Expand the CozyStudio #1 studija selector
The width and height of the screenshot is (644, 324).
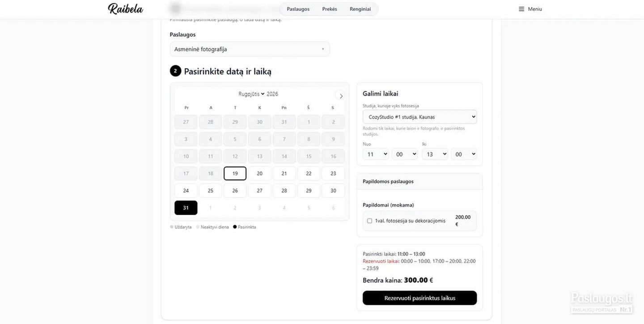point(419,117)
